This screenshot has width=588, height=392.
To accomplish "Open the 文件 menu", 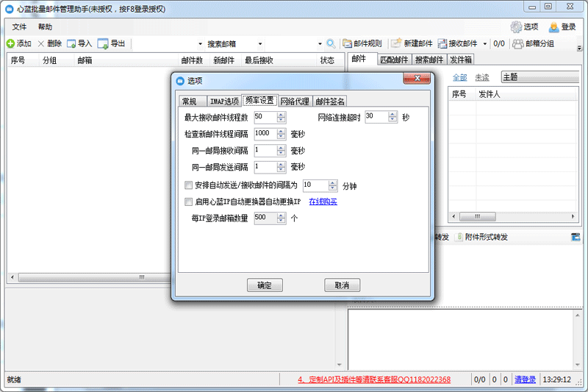I will tap(19, 26).
